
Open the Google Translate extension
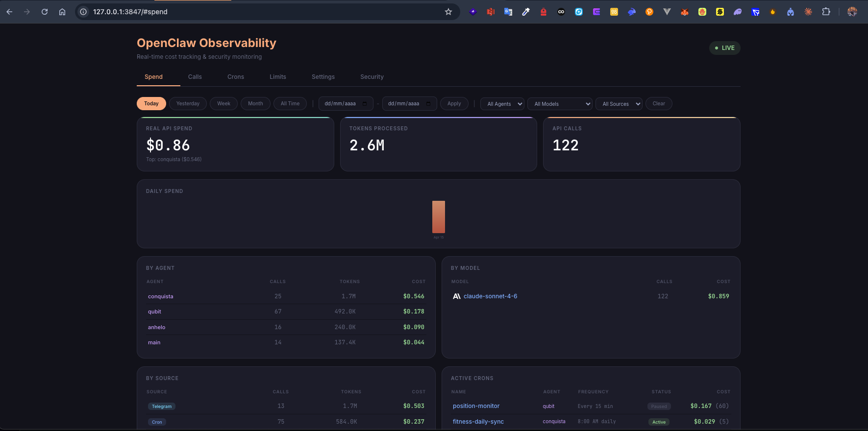point(508,12)
